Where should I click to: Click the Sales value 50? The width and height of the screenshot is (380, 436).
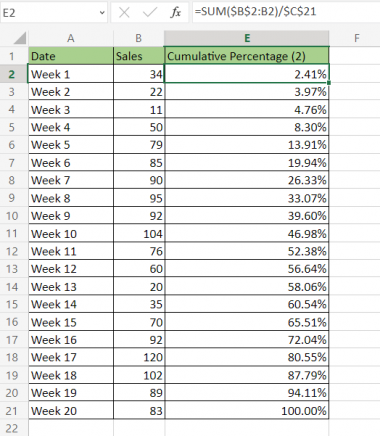pos(139,127)
